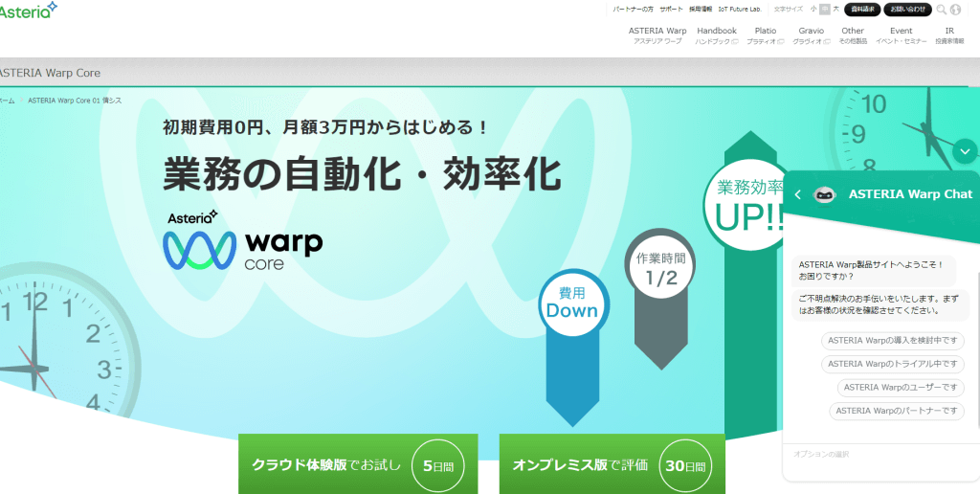980x494 pixels.
Task: Click オンプレミス版で評価 30日間 button
Action: point(612,464)
